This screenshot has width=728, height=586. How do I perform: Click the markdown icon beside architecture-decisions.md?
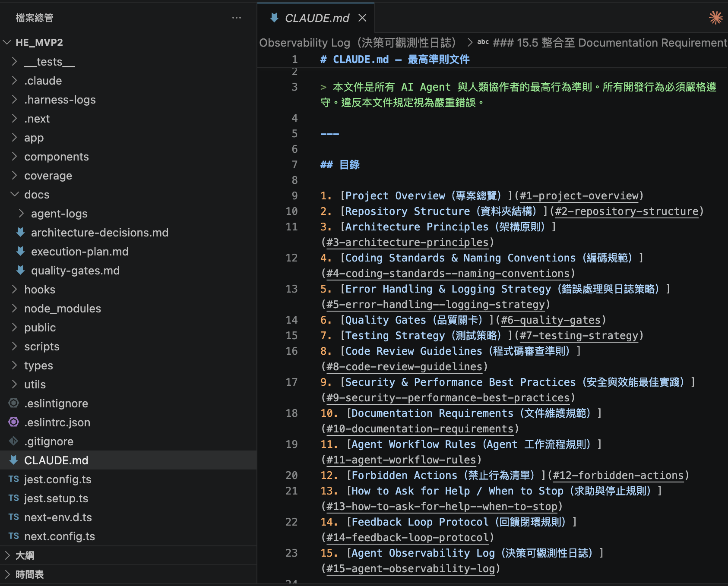[20, 232]
